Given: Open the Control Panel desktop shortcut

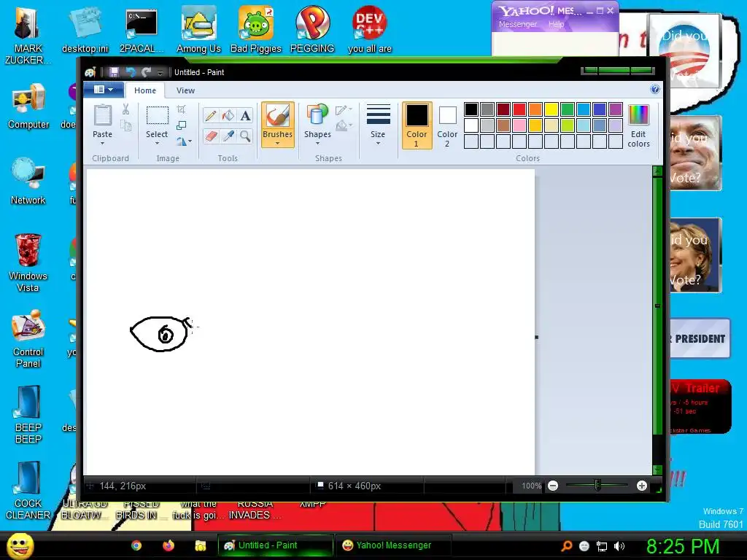Looking at the screenshot, I should click(28, 339).
